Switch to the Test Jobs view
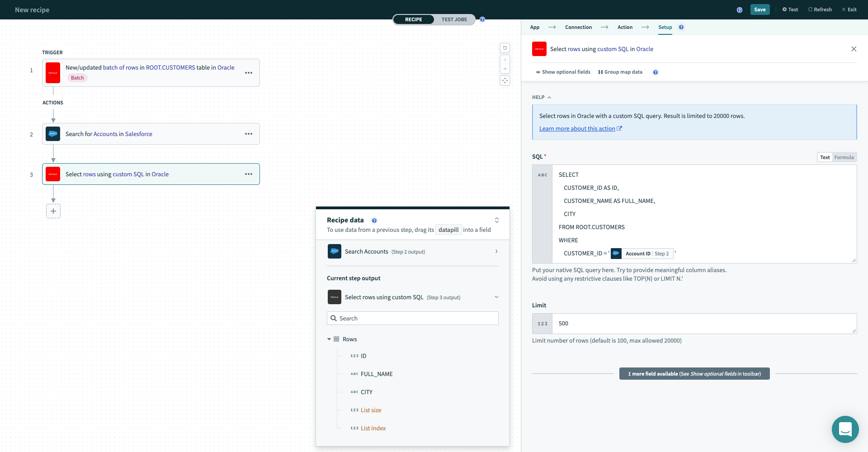Screen dimensions: 868x452 tap(454, 19)
